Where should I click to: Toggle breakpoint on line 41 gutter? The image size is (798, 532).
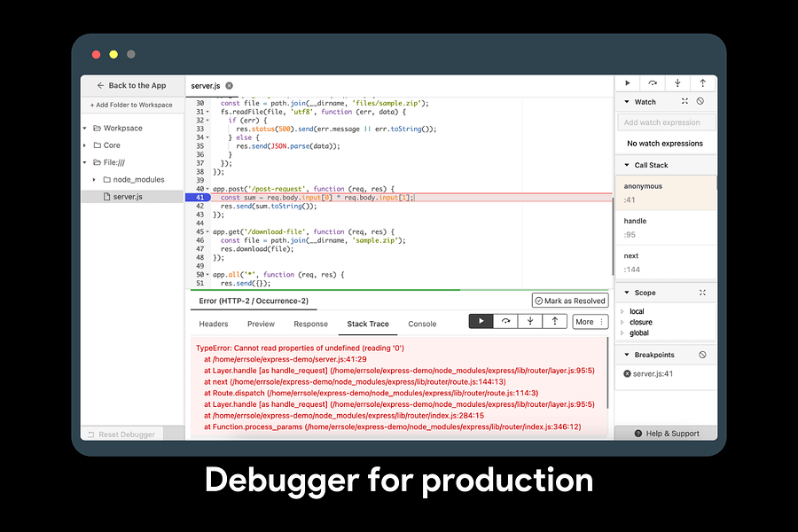point(198,198)
